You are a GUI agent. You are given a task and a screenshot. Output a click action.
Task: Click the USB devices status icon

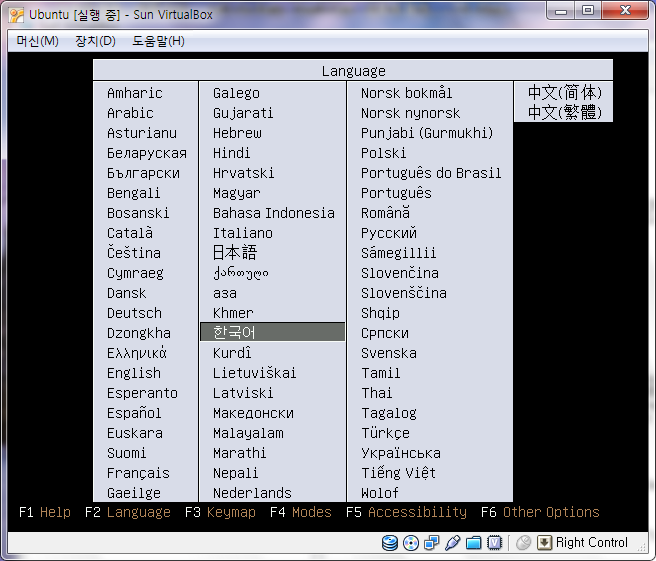(x=453, y=543)
